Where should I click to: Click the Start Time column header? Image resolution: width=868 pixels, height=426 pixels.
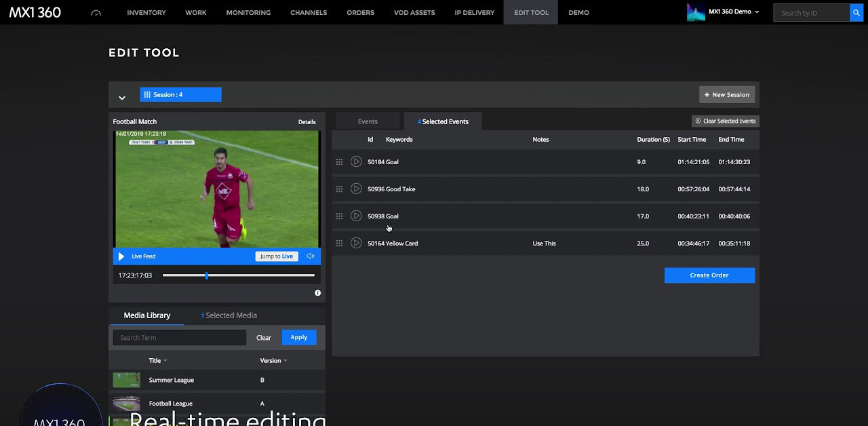coord(692,140)
